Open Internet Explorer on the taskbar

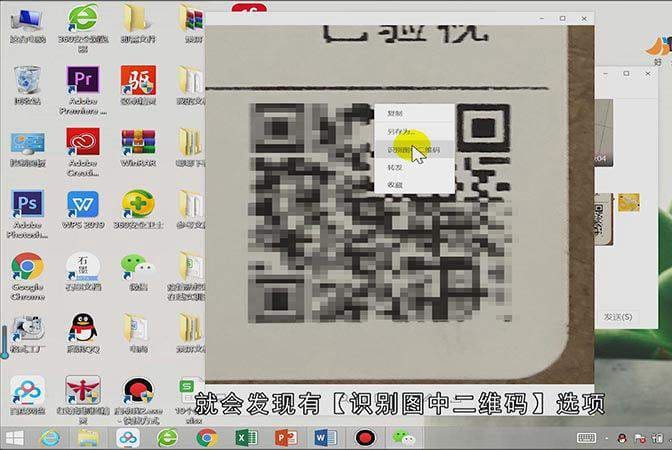point(50,438)
